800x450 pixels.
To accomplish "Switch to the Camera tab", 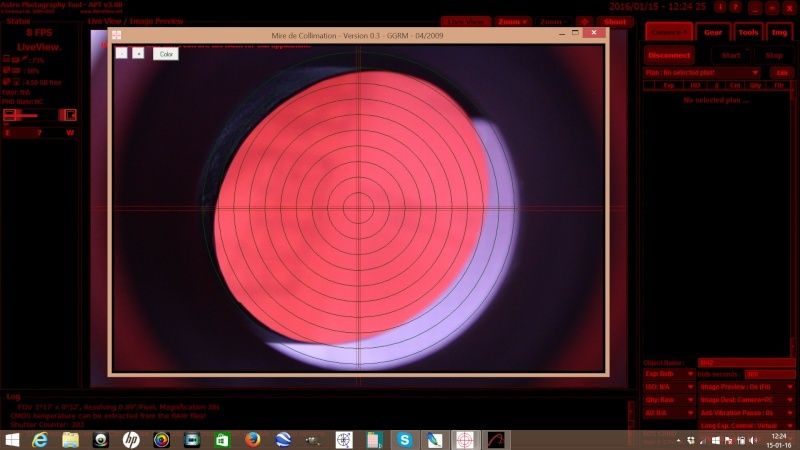I will tap(668, 32).
